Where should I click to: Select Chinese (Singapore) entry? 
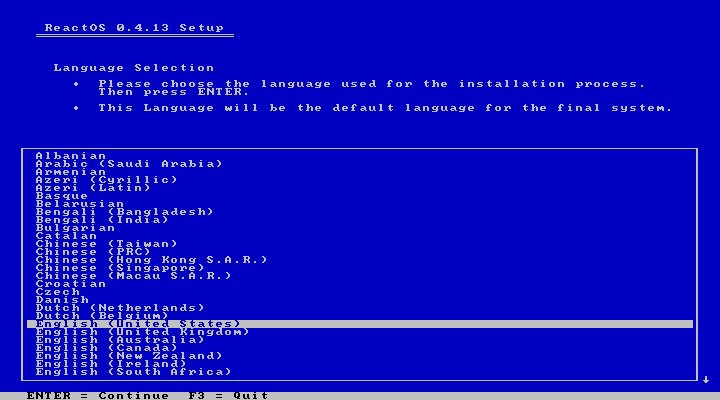(x=120, y=268)
